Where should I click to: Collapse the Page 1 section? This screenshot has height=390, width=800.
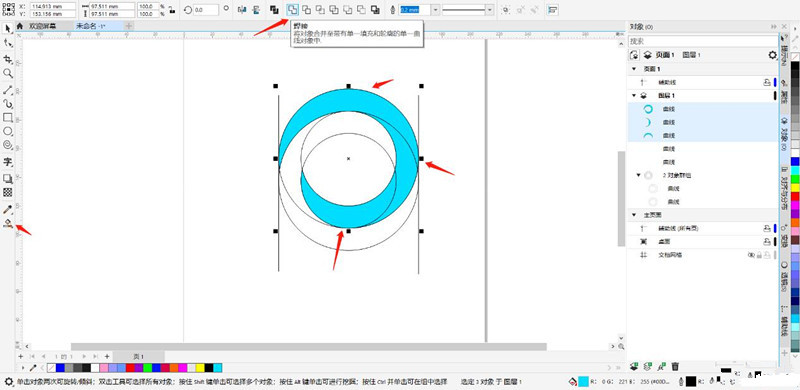[x=634, y=69]
